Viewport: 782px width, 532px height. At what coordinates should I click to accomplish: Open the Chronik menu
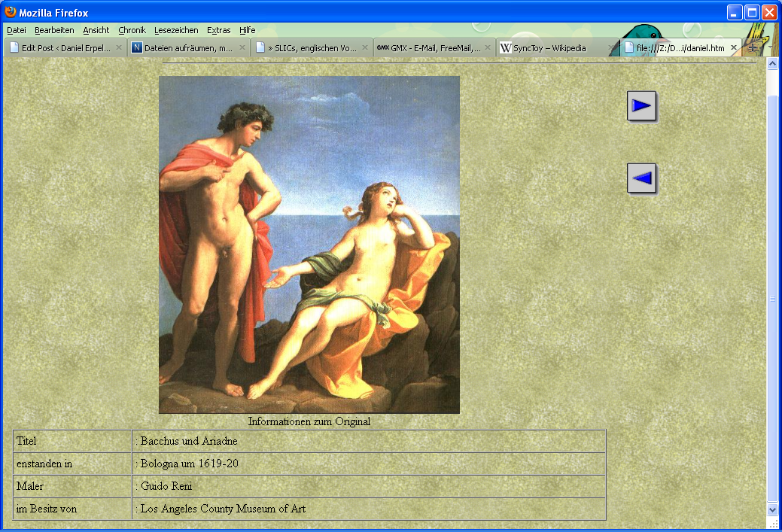(132, 30)
